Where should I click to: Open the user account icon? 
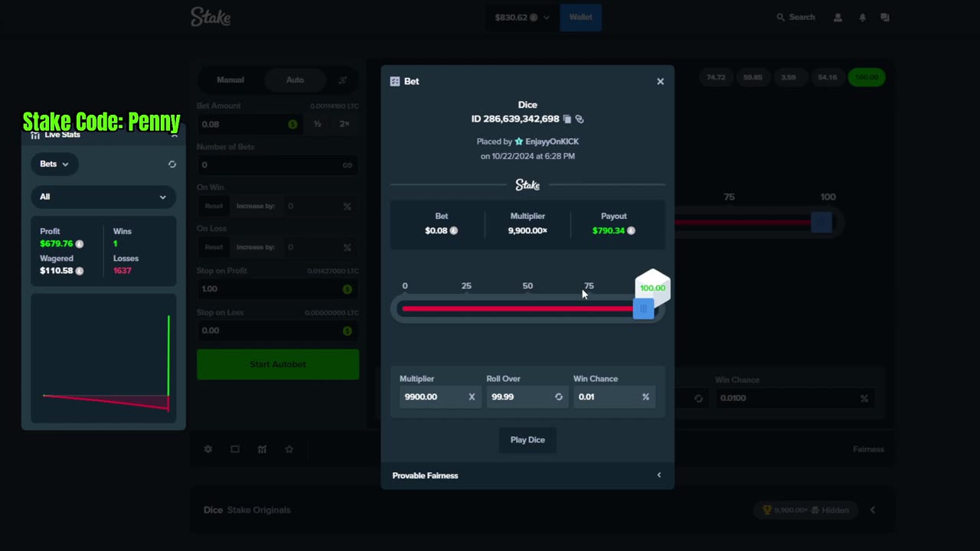[x=838, y=17]
